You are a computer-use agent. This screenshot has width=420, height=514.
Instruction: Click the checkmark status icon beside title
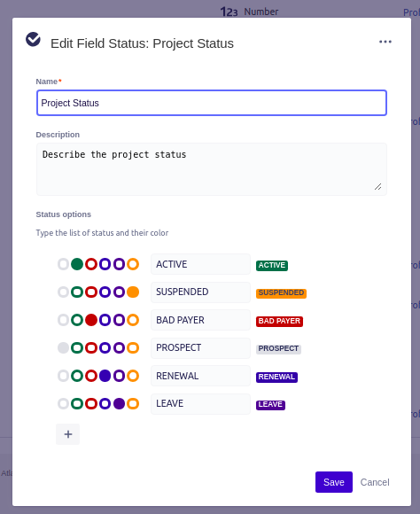tap(33, 40)
